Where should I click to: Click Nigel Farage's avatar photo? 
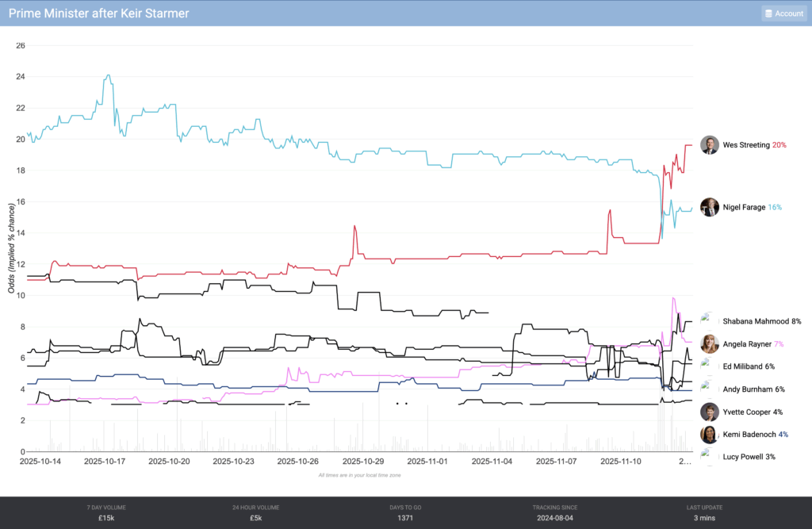[x=709, y=207]
